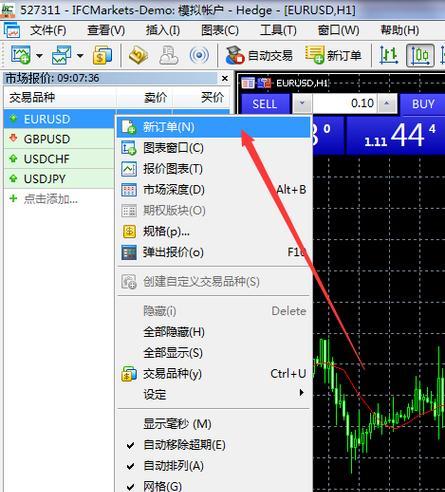Choose 图表窗口(C) in the context menu
Screen dimensions: 445x492
[213, 148]
